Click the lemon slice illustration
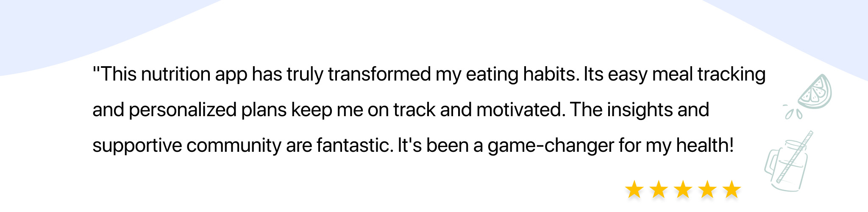The height and width of the screenshot is (212, 868). [815, 91]
